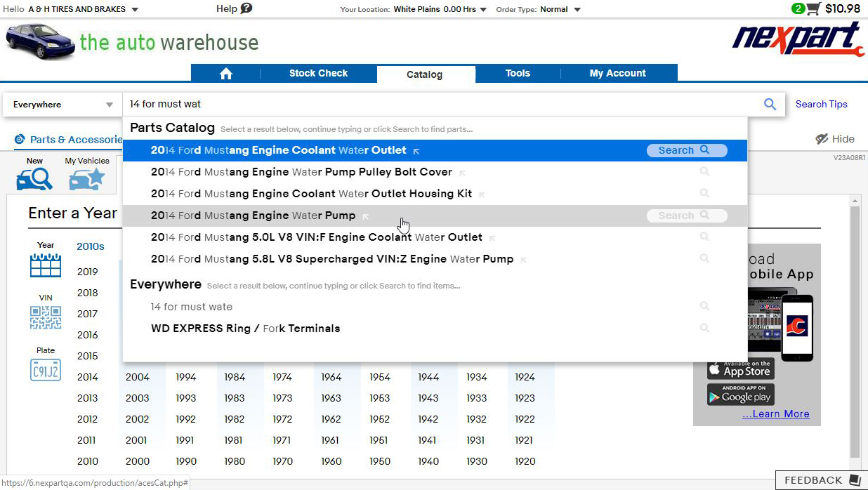Screen dimensions: 868x490
Task: Select '14 for must wate' suggestion
Action: pos(191,307)
